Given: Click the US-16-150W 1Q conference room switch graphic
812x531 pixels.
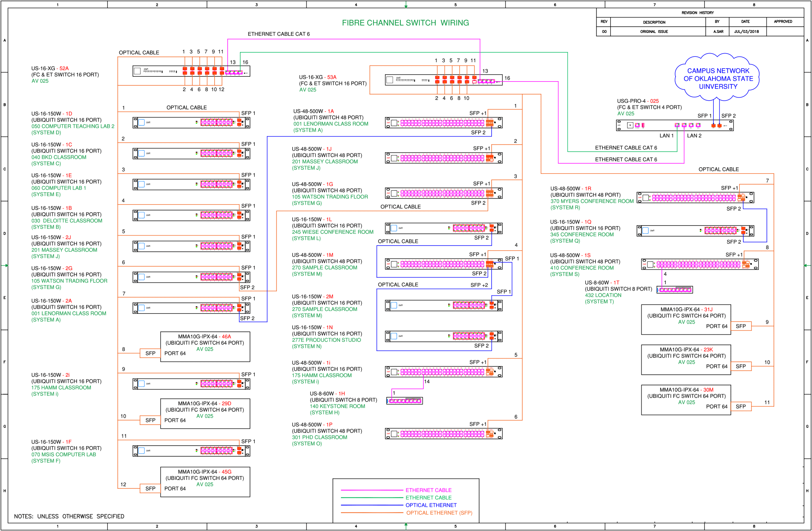Looking at the screenshot, I should 695,231.
